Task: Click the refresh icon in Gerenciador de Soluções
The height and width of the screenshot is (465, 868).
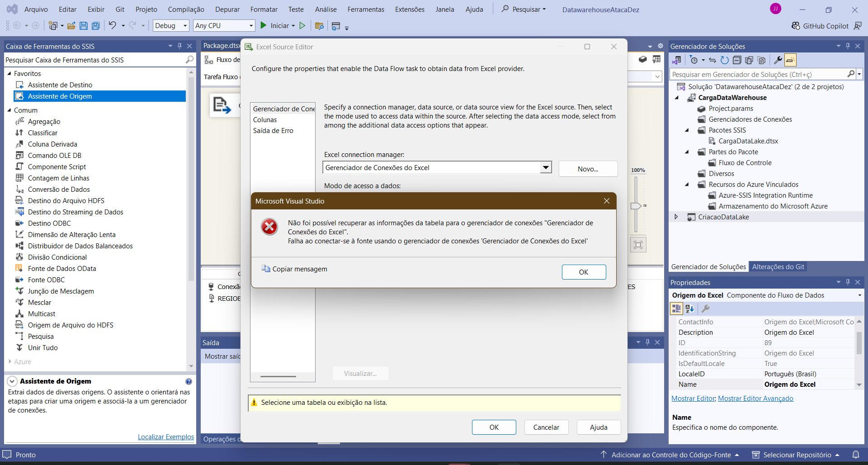Action: (x=725, y=60)
